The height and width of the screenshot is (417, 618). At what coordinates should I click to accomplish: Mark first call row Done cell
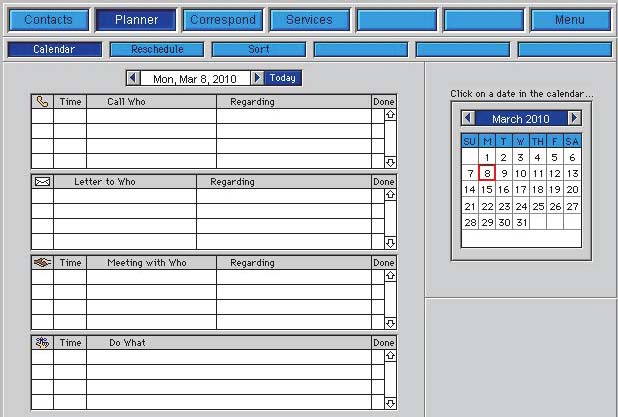[378, 116]
